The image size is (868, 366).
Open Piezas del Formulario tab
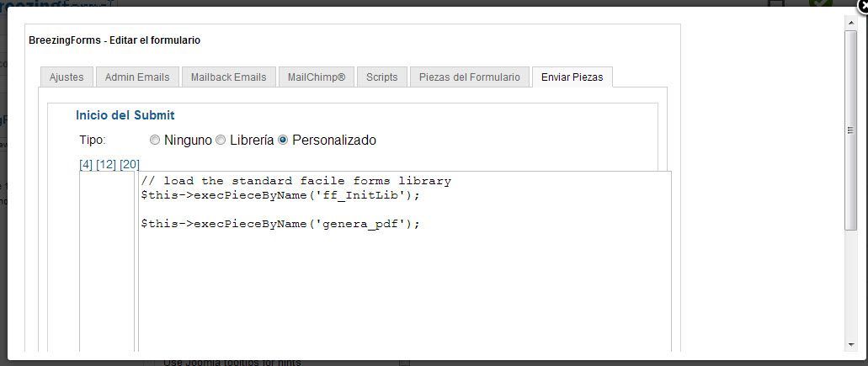(470, 77)
